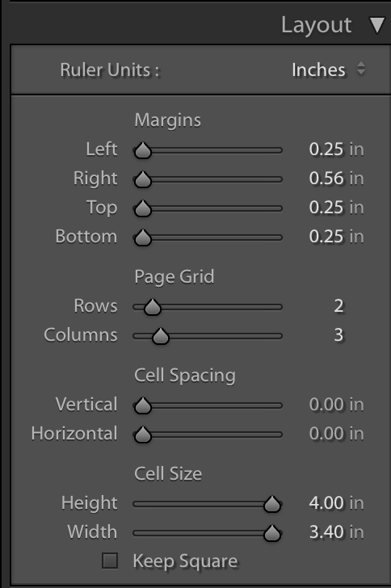391x588 pixels.
Task: Click the Top margin slider handle
Action: tap(143, 208)
